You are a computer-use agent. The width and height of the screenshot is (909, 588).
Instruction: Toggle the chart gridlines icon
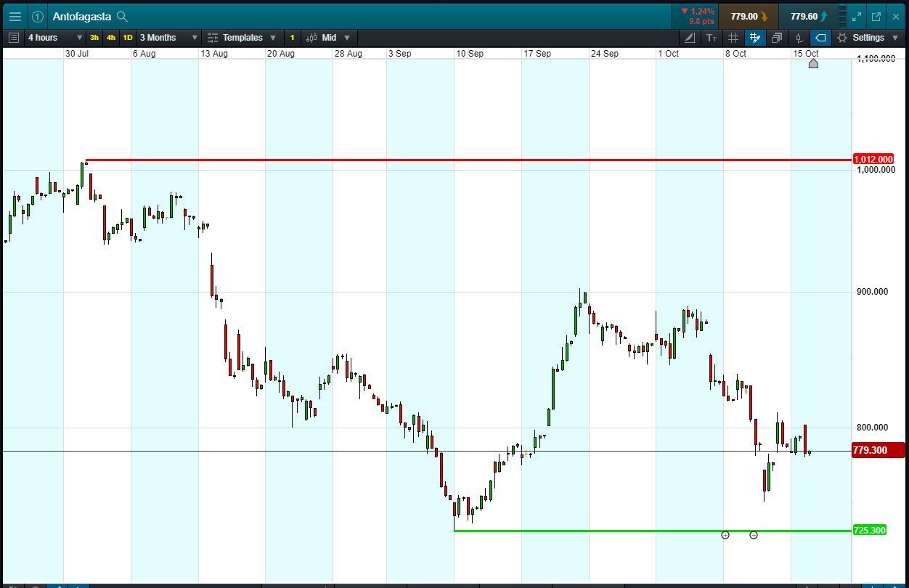pos(733,38)
